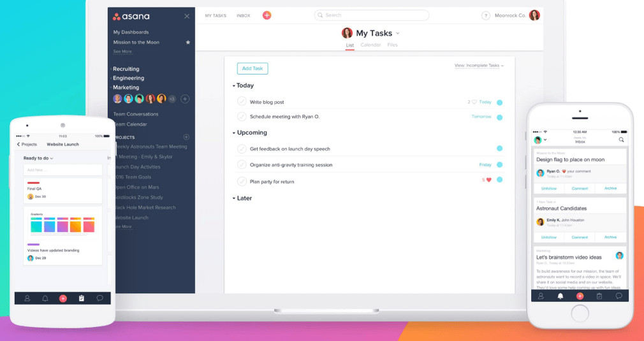Click the Asana logo in sidebar
The height and width of the screenshot is (341, 644).
(x=131, y=17)
